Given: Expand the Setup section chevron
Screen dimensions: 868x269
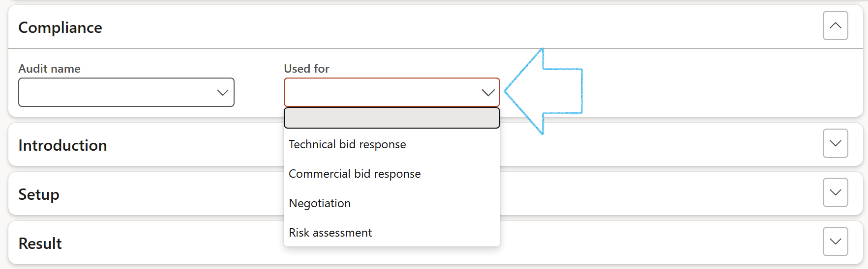Looking at the screenshot, I should pos(835,192).
